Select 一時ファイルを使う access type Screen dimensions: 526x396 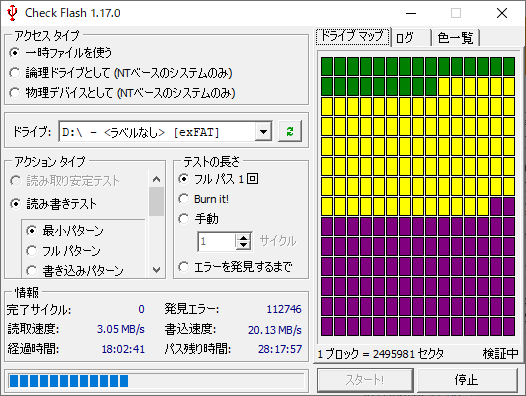click(x=61, y=53)
